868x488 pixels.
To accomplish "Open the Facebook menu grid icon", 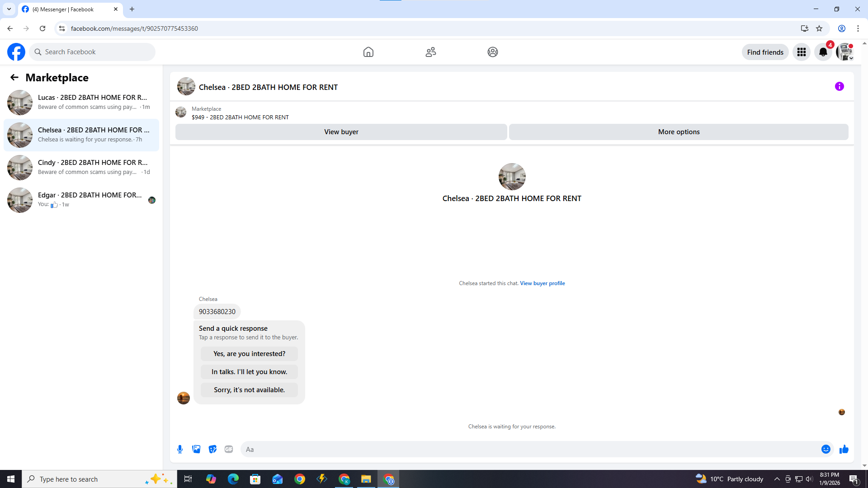I will tap(801, 52).
